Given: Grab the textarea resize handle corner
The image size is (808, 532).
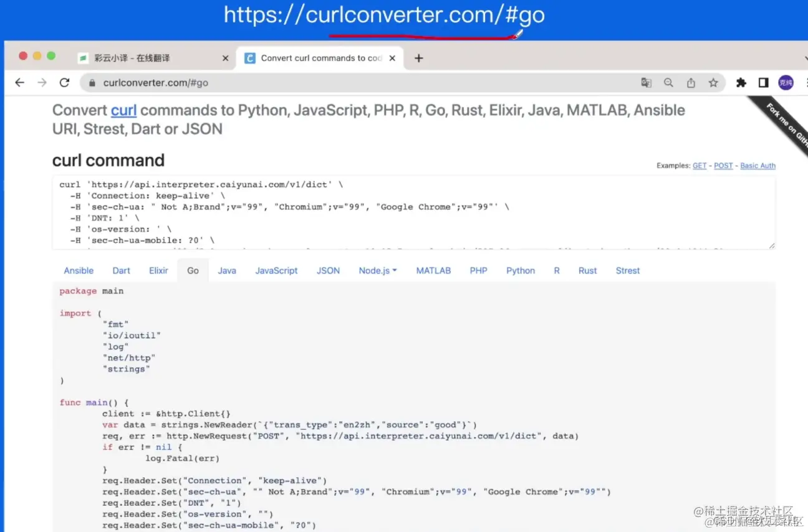Looking at the screenshot, I should coord(771,245).
